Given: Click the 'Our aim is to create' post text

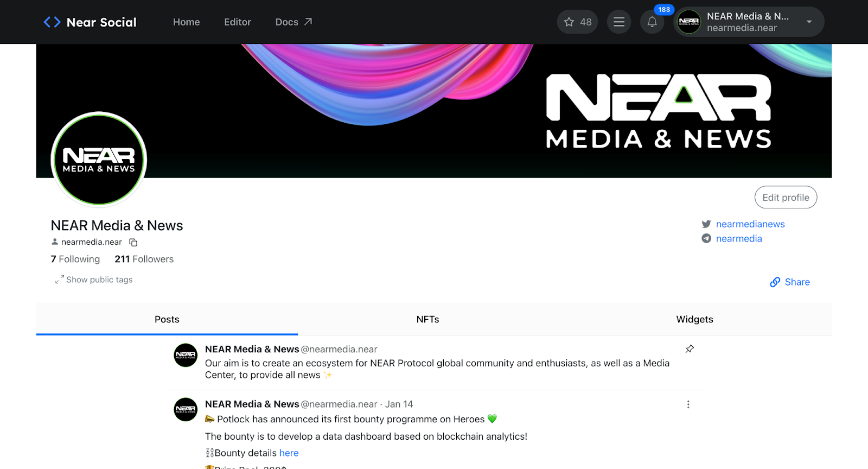Looking at the screenshot, I should click(x=437, y=369).
